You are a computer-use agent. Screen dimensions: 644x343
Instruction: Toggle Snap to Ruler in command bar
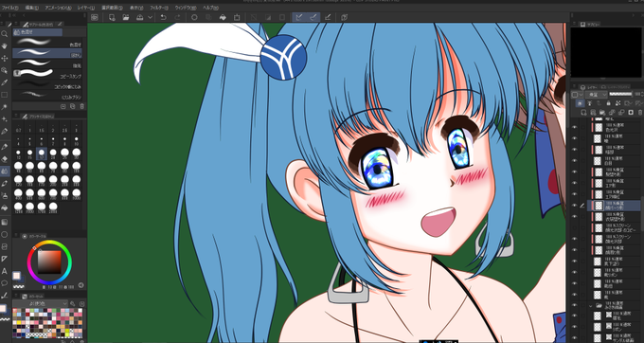tap(298, 17)
